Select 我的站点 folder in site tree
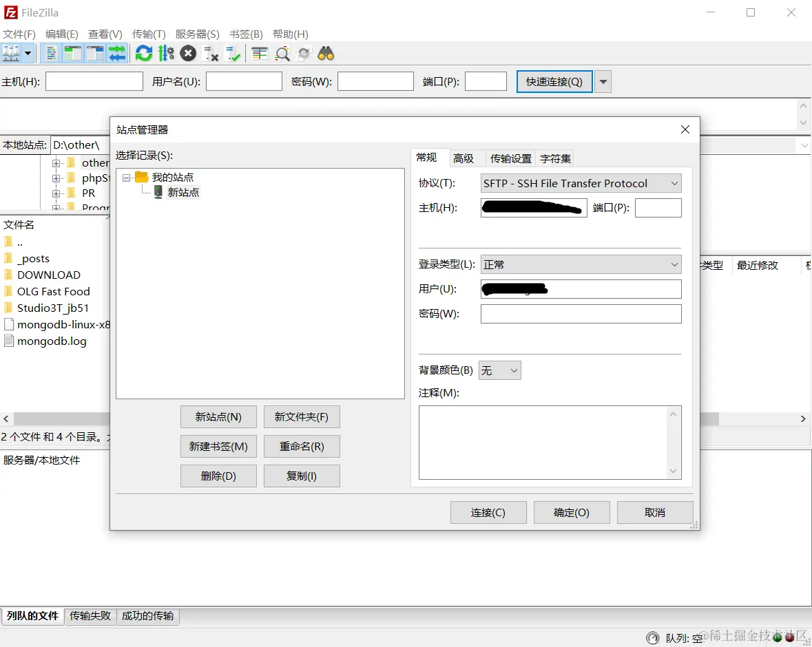Screen dimensions: 812x647 tap(172, 177)
